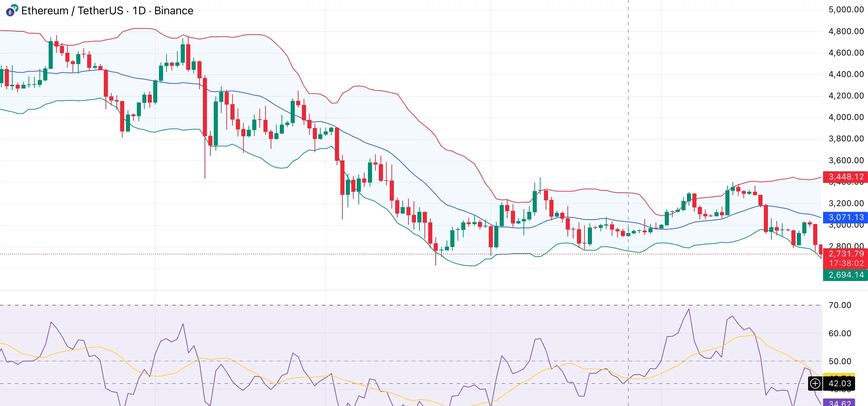The image size is (868, 406).
Task: Click the plus icon beside 42.03
Action: (815, 384)
